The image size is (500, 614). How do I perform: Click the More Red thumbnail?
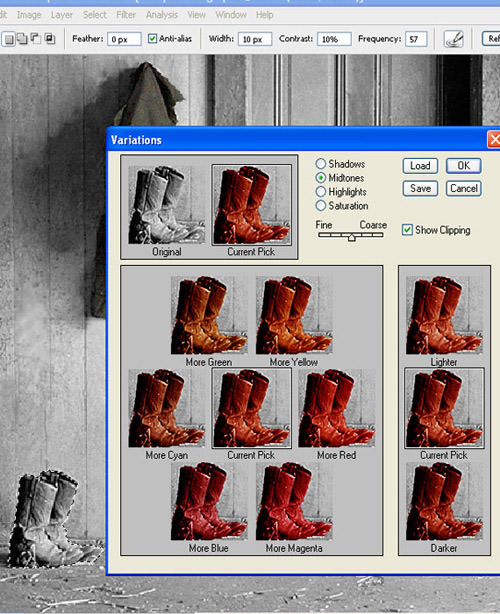336,408
